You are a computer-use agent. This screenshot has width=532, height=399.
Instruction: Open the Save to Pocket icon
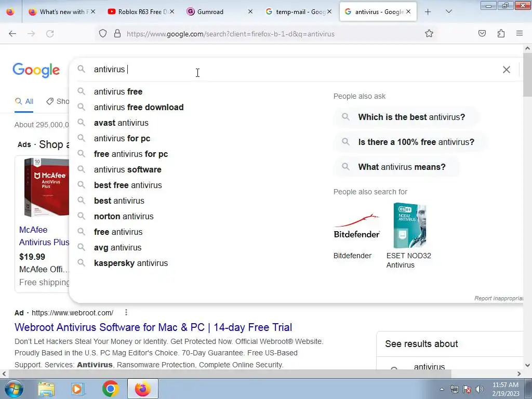pos(482,34)
